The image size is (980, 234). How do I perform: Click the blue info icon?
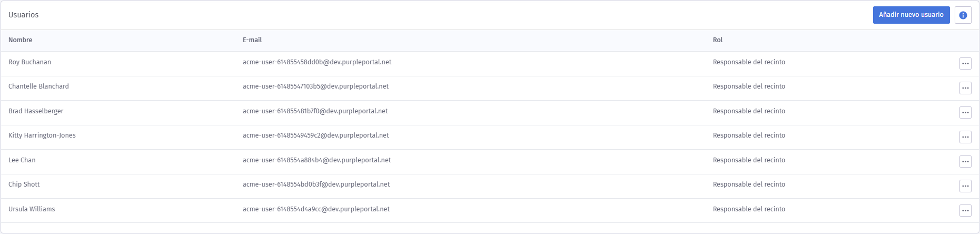963,15
